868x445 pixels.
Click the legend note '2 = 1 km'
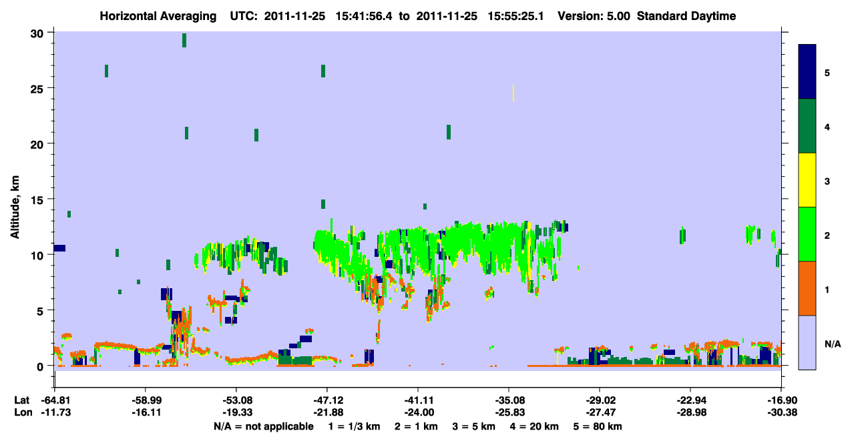[416, 426]
